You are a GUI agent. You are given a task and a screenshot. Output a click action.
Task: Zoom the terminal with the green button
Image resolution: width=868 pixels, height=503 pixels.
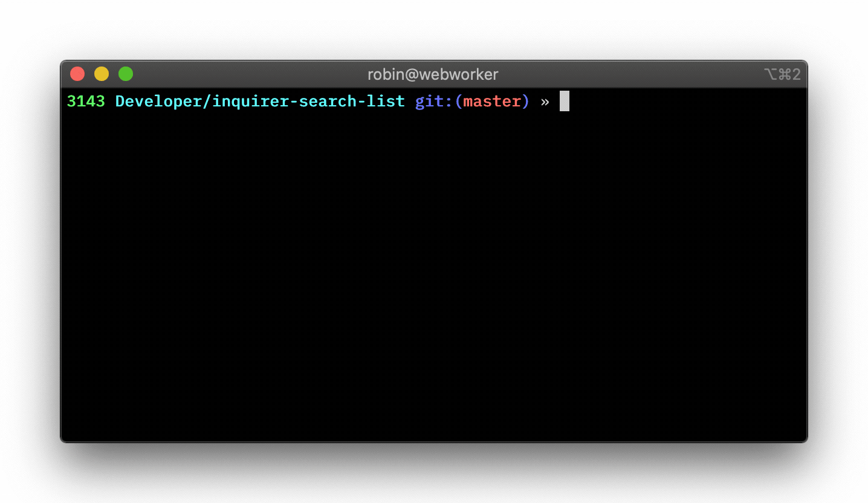point(126,74)
